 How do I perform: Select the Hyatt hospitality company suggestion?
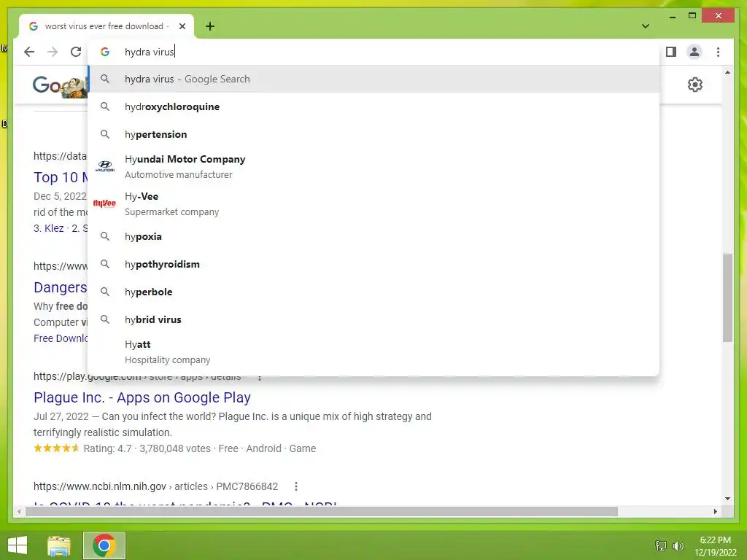pyautogui.click(x=374, y=352)
